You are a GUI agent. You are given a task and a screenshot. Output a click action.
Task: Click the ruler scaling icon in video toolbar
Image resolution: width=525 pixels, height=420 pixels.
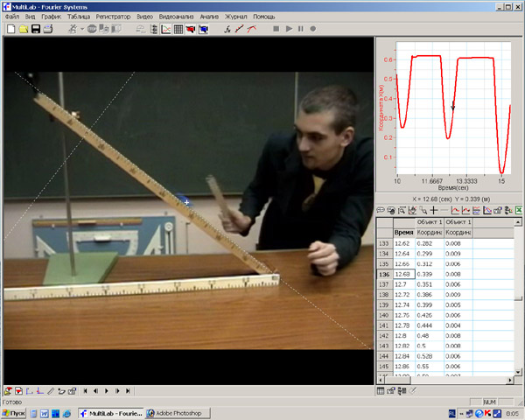tap(51, 391)
